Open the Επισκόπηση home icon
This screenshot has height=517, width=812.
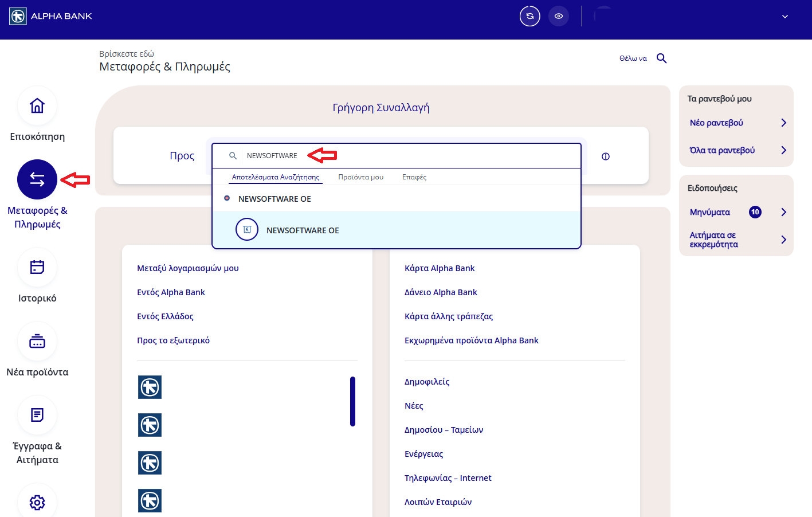coord(37,106)
